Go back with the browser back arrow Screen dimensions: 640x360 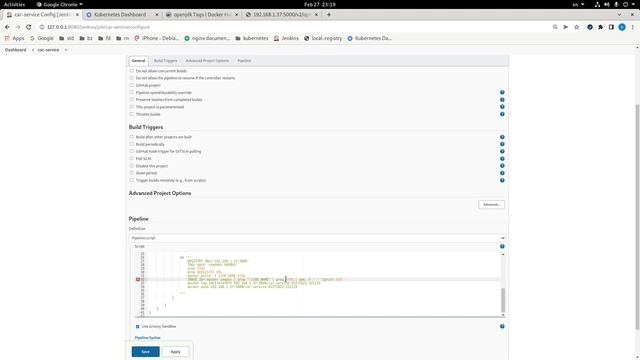click(x=7, y=27)
